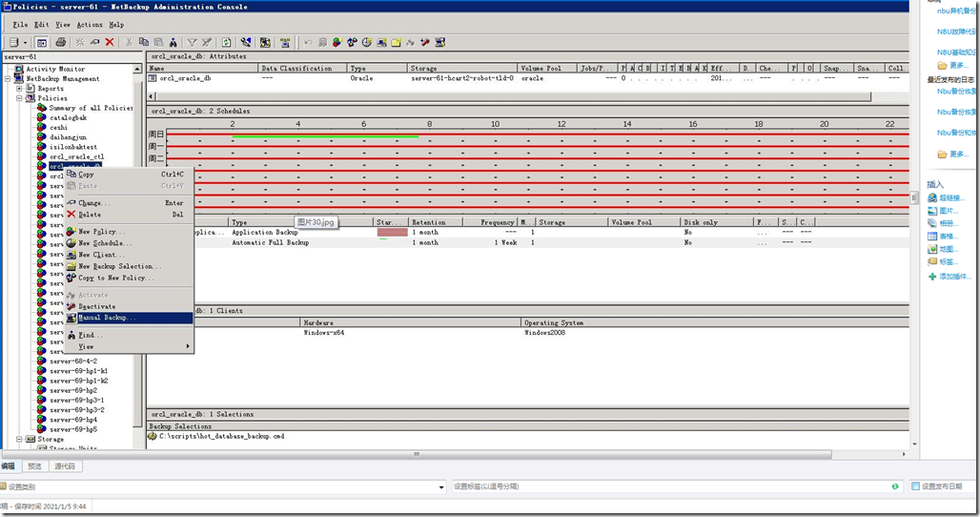This screenshot has height=517, width=980.
Task: Click the backup selection script icon
Action: tap(153, 436)
